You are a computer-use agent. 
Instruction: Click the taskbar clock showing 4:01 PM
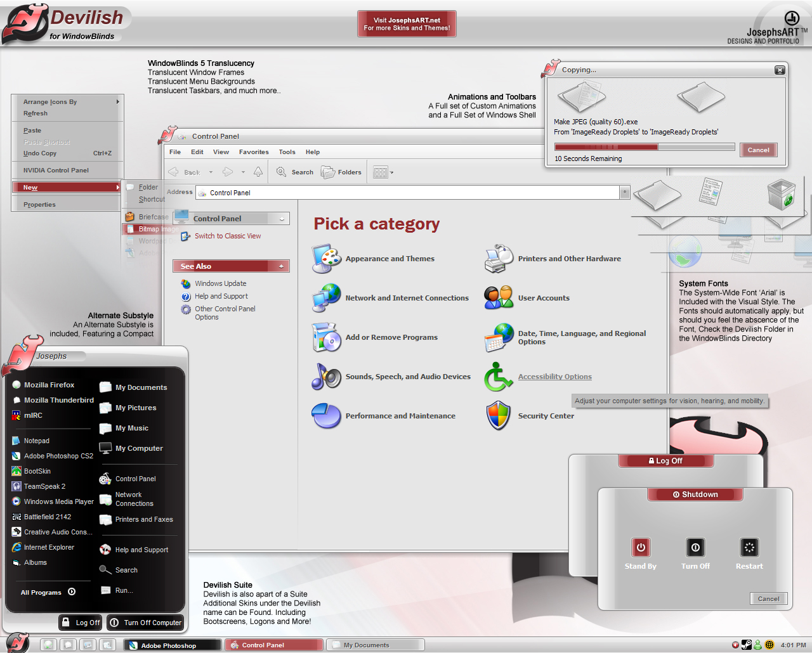point(793,645)
